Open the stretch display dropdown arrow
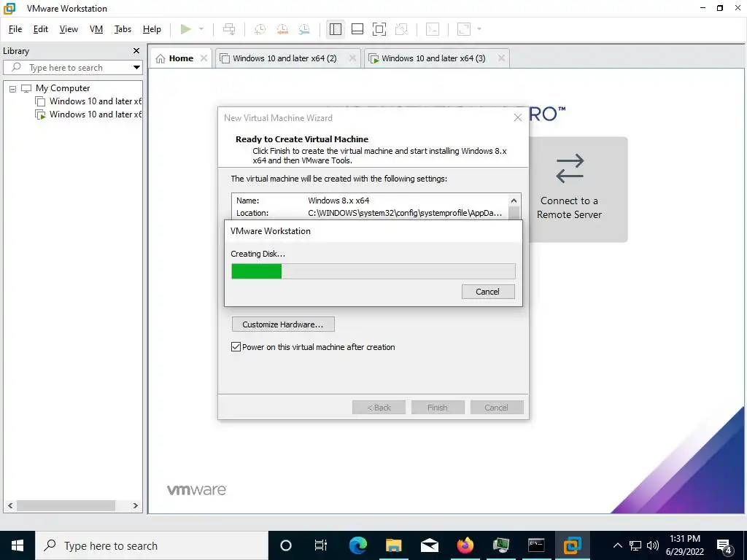Image resolution: width=747 pixels, height=560 pixels. (x=479, y=29)
